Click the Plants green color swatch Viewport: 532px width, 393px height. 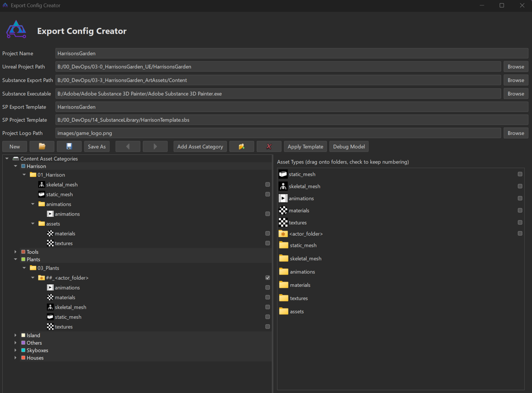click(23, 259)
